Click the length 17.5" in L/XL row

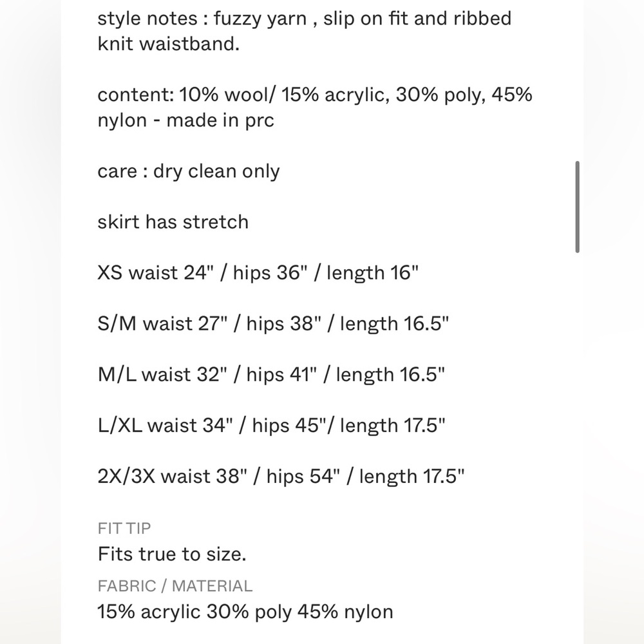[393, 426]
